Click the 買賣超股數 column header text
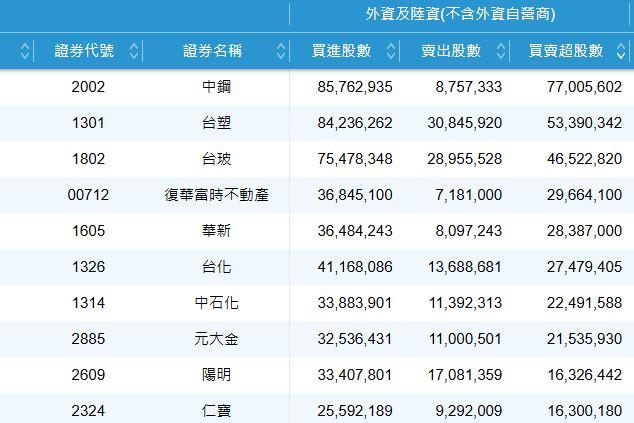 (566, 51)
